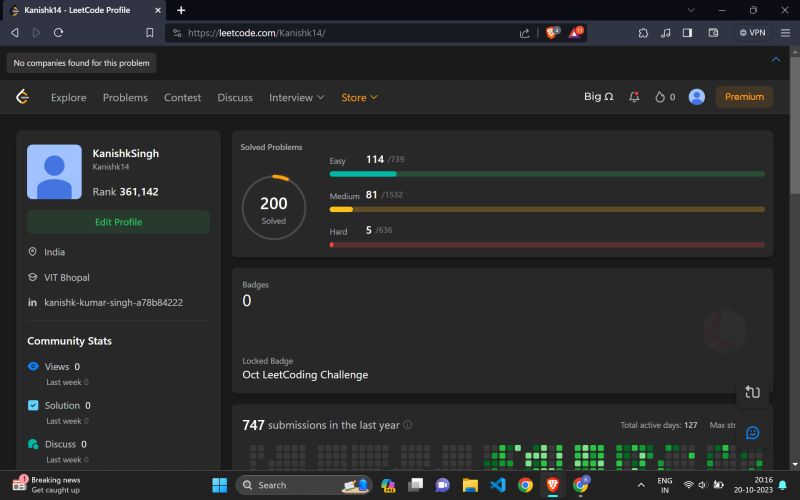Screen dimensions: 800x500
Task: Bookmark this page icon
Action: 149,33
